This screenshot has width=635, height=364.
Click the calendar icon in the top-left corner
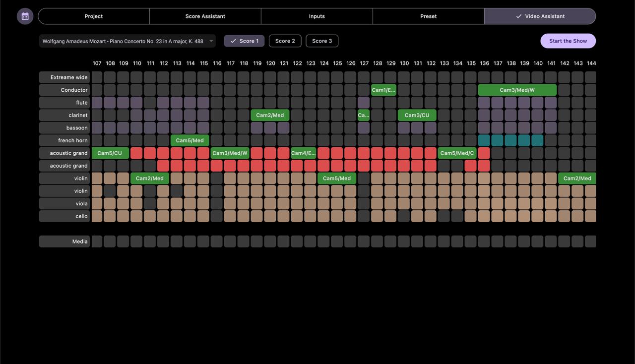[25, 16]
